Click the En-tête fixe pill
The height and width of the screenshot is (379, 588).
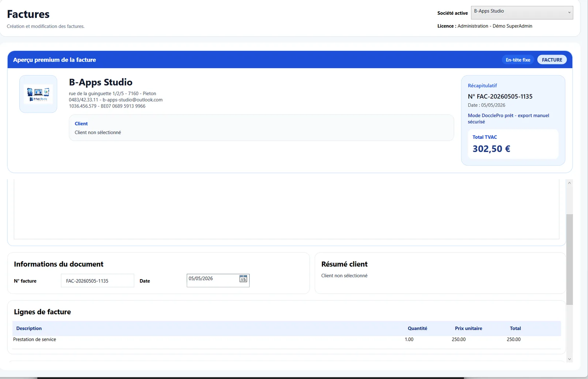coord(518,60)
